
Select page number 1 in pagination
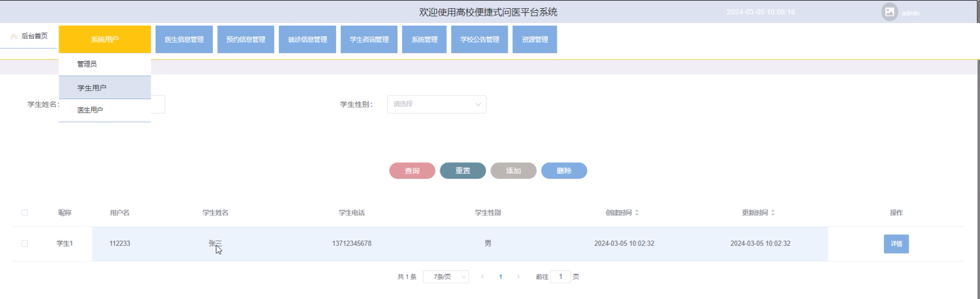pos(501,277)
